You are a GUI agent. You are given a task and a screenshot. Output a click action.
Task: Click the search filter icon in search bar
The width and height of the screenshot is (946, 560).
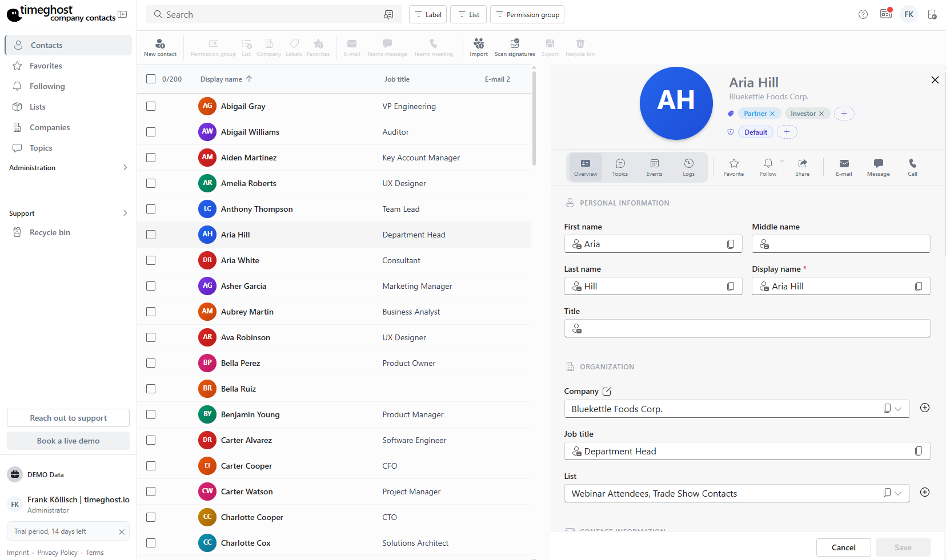tap(388, 15)
